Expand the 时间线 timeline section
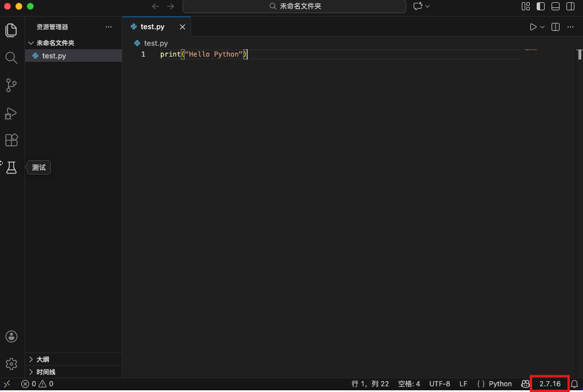The image size is (583, 392). [46, 372]
